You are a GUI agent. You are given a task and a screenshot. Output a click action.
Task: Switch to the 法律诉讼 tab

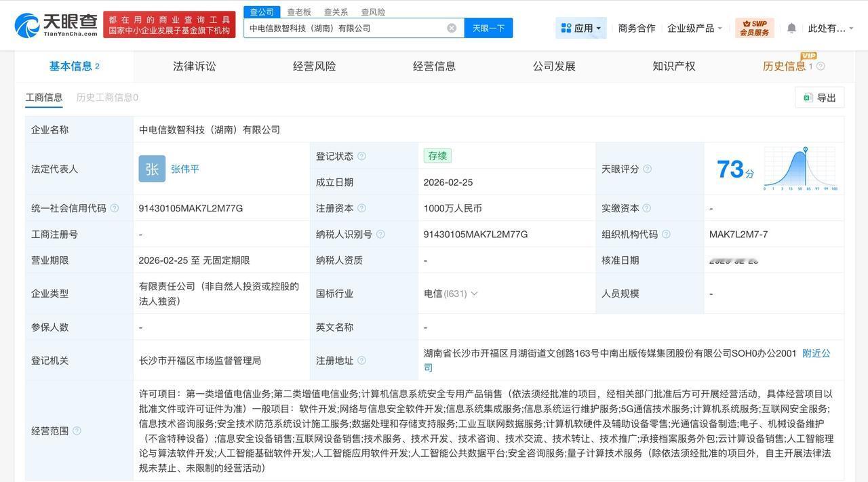pos(194,66)
